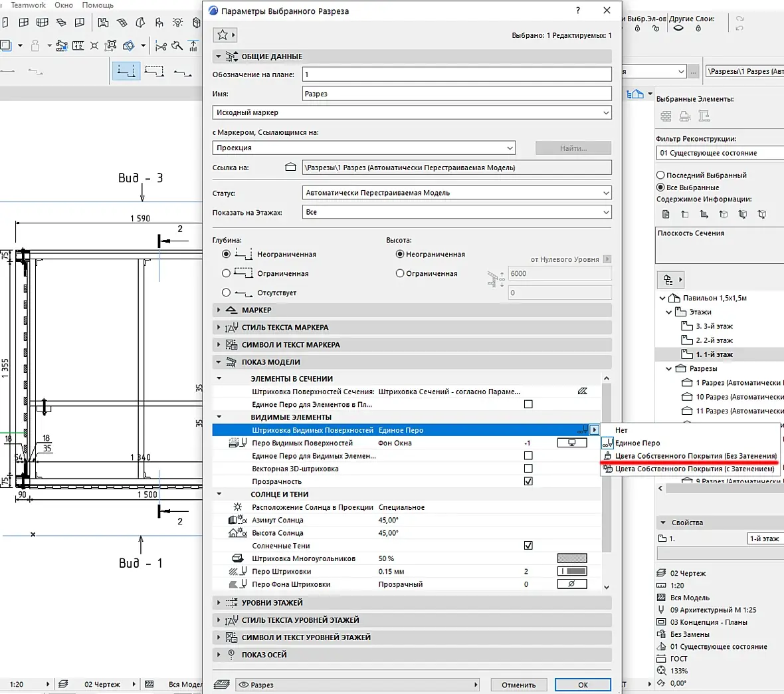
Task: Open the Окно menu
Action: pos(64,5)
